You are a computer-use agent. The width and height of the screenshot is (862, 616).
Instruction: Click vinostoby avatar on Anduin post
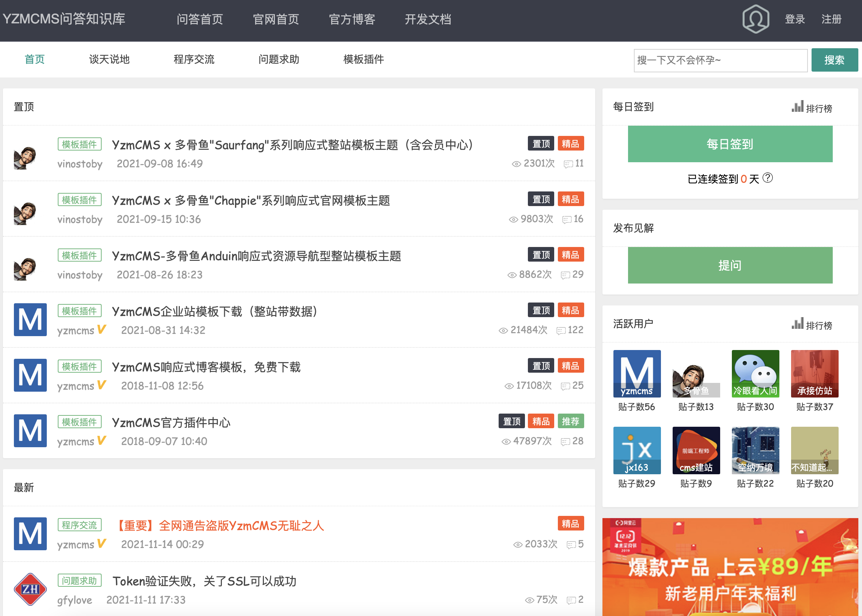(x=25, y=269)
